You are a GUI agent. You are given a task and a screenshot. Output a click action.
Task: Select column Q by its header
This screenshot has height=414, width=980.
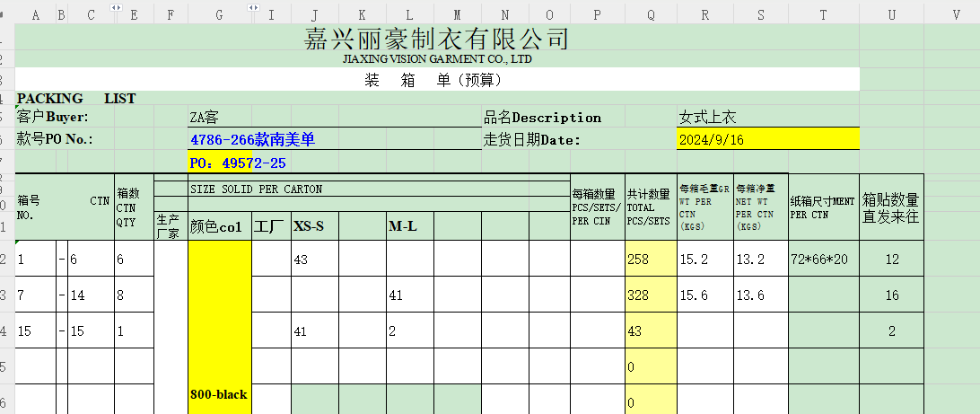[x=651, y=14]
